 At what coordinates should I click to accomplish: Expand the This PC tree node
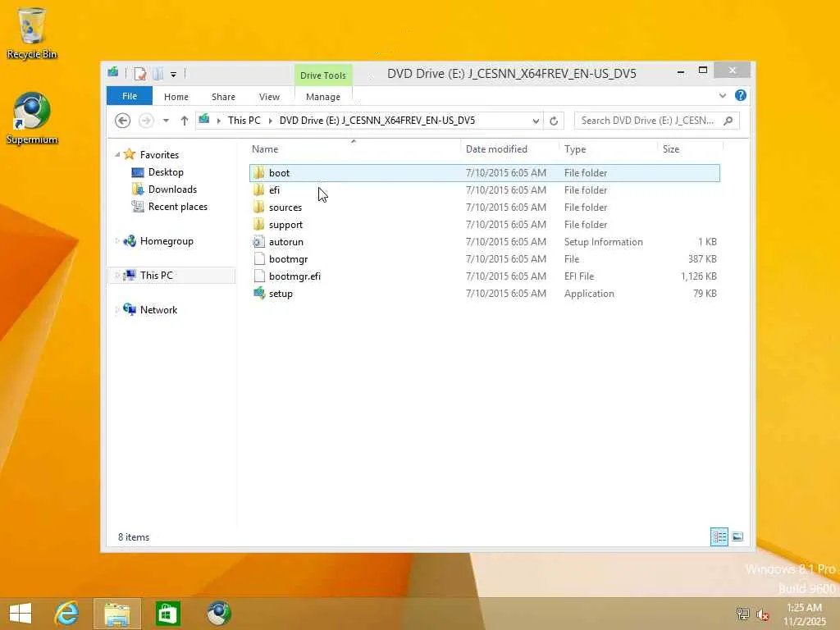[x=117, y=276]
